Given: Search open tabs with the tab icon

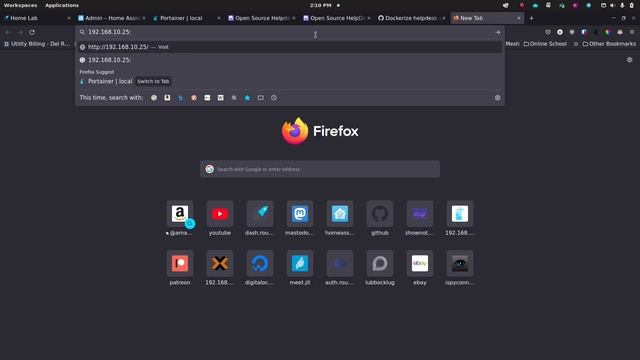Looking at the screenshot, I should [x=260, y=98].
